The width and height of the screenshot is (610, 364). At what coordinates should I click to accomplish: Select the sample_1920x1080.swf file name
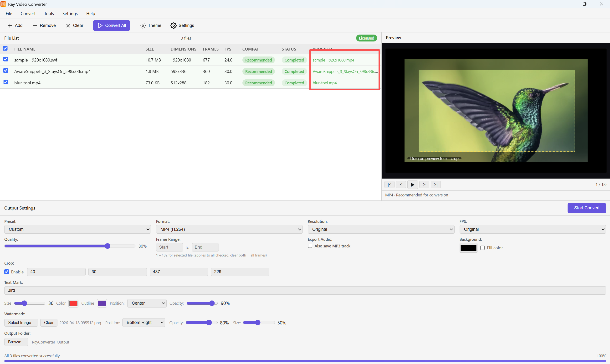tap(36, 60)
